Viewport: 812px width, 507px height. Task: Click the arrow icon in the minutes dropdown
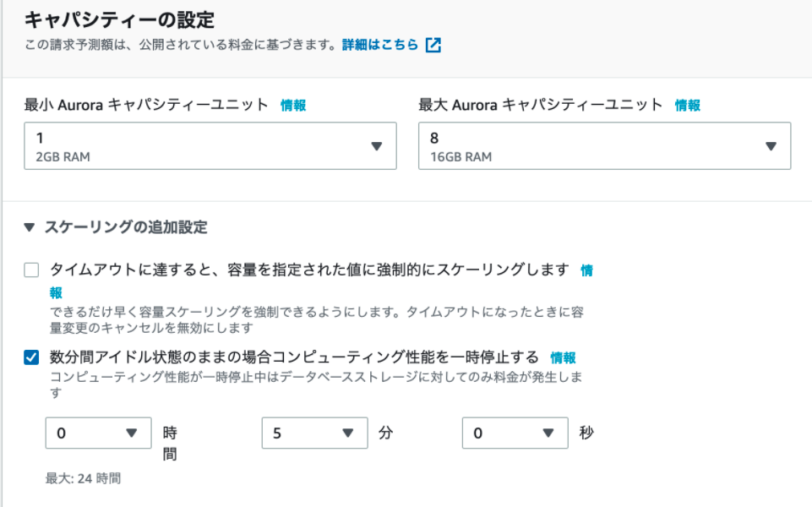point(348,433)
